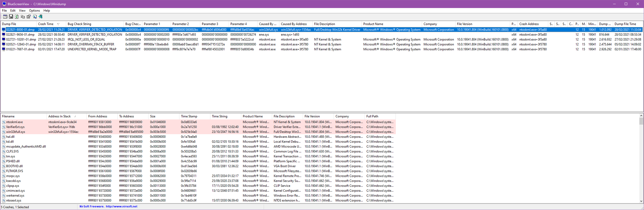Open the Options menu

coord(34,11)
